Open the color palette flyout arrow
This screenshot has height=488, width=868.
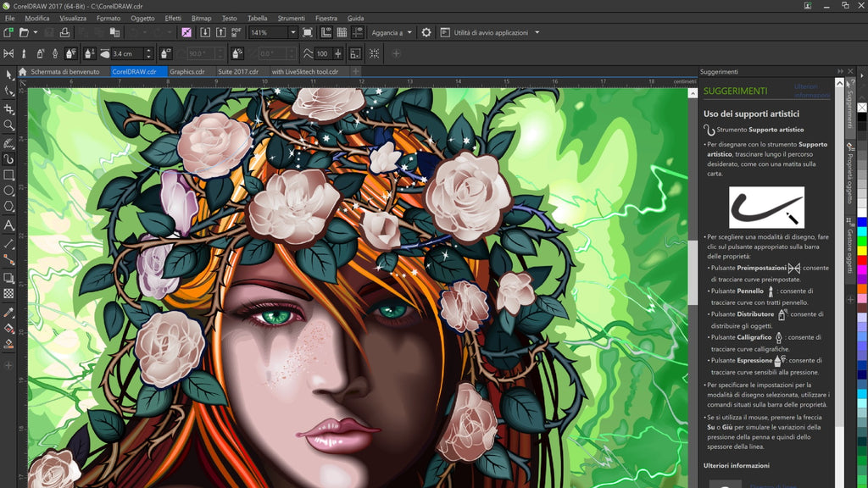[x=862, y=75]
